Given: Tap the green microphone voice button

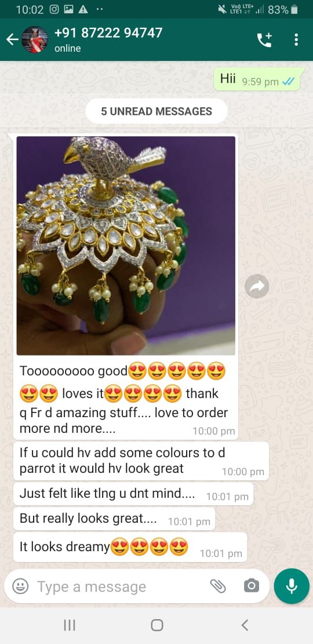Looking at the screenshot, I should pos(292,586).
